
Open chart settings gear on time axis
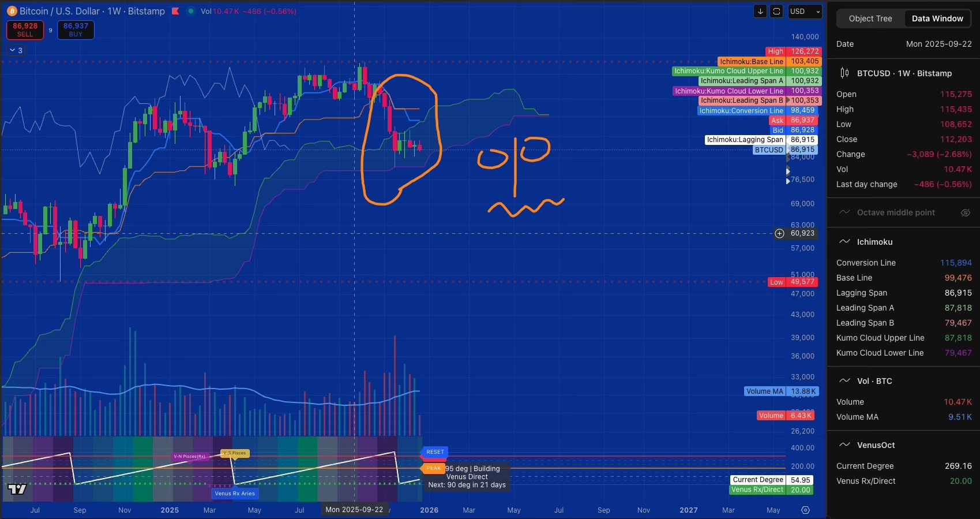pyautogui.click(x=806, y=510)
